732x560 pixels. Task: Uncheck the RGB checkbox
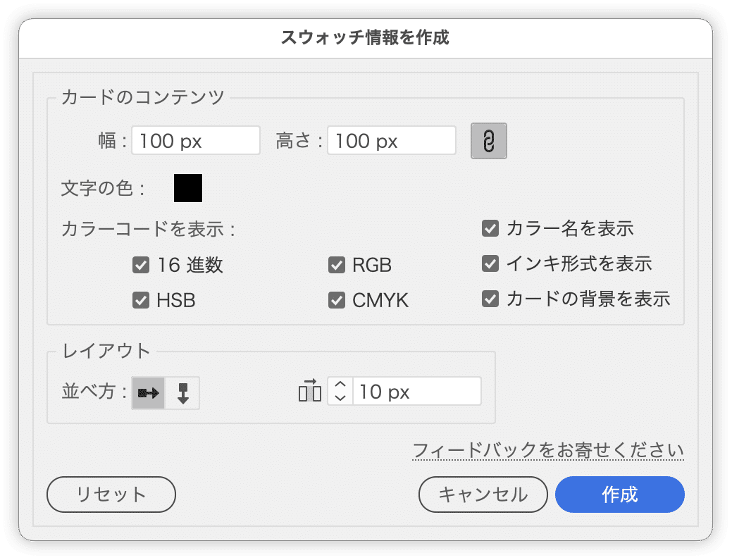337,265
